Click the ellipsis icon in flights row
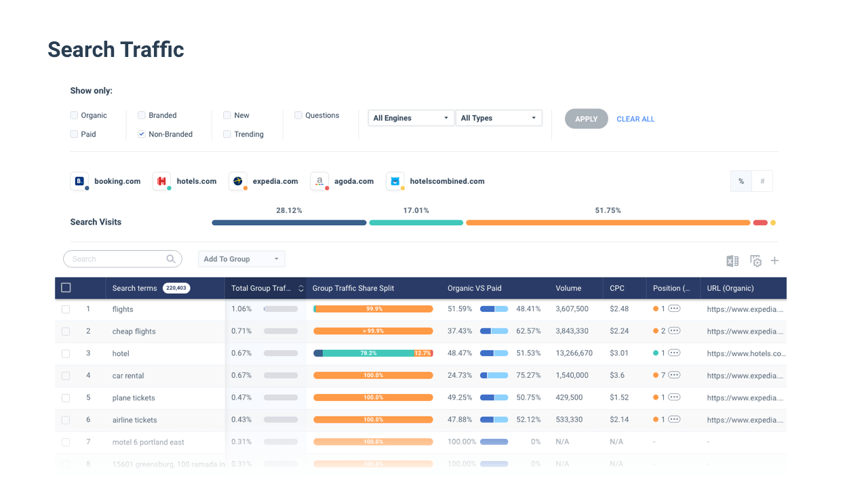The width and height of the screenshot is (868, 487). [674, 309]
